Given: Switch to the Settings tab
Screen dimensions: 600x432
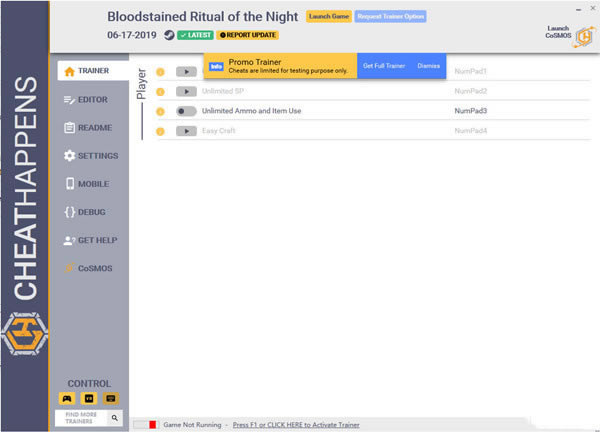Looking at the screenshot, I should point(91,156).
